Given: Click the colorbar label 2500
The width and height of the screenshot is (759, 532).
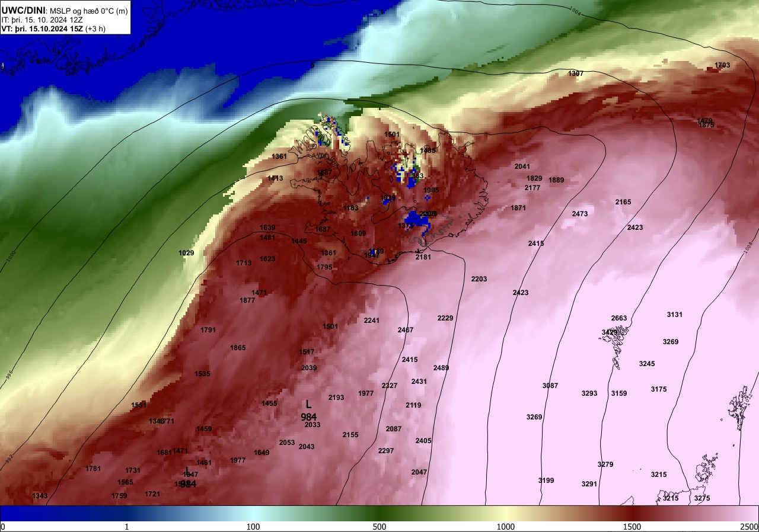Looking at the screenshot, I should 750,527.
